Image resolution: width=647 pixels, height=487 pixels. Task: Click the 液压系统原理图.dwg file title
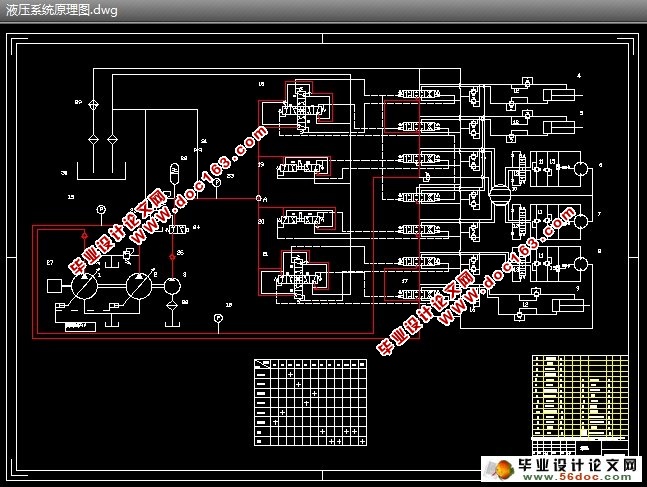[x=61, y=10]
